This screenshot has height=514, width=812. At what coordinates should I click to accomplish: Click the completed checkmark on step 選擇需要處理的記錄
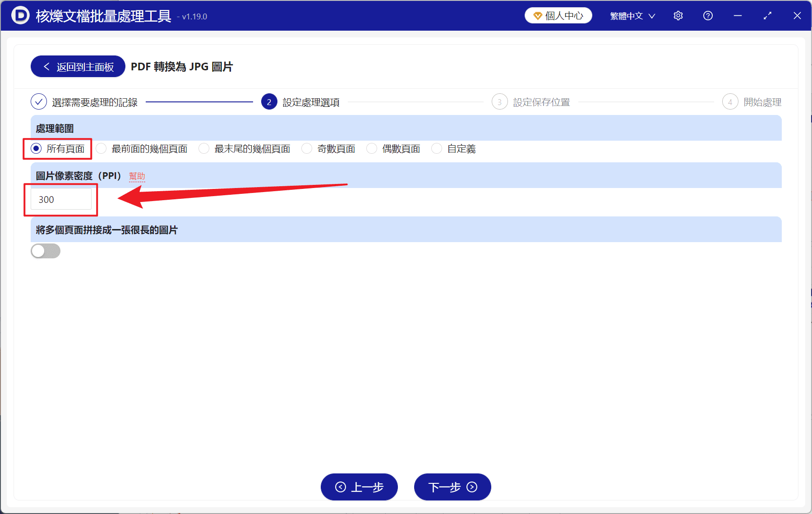(x=39, y=102)
